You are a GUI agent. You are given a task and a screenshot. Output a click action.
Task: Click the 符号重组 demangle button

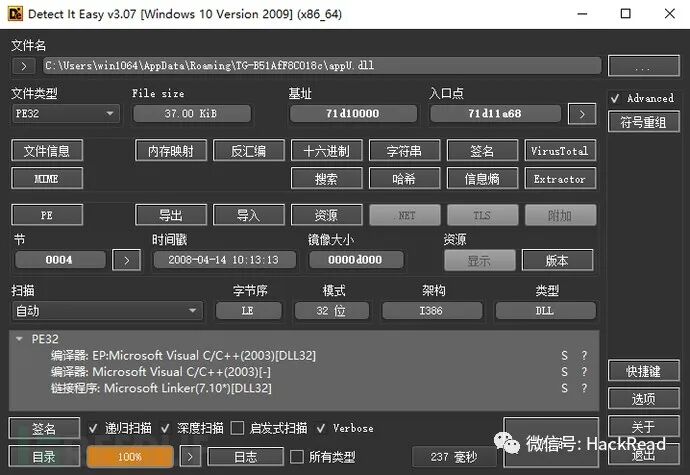[x=643, y=122]
